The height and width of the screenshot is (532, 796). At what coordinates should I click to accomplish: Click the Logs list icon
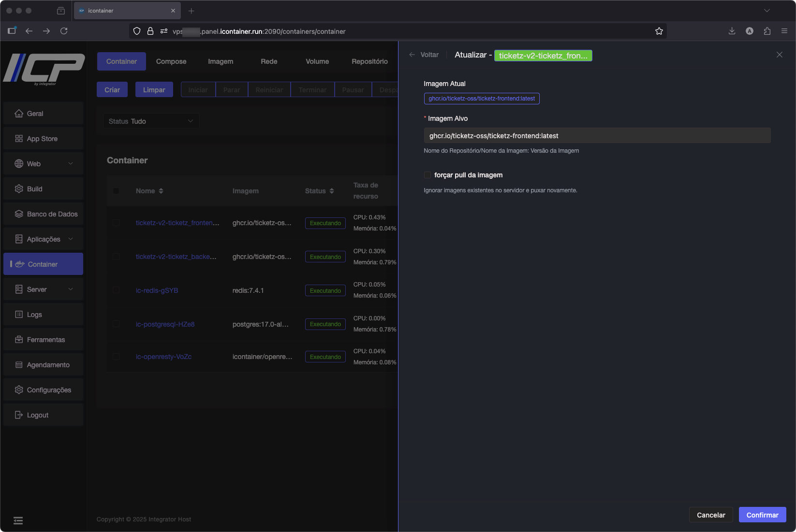click(19, 315)
